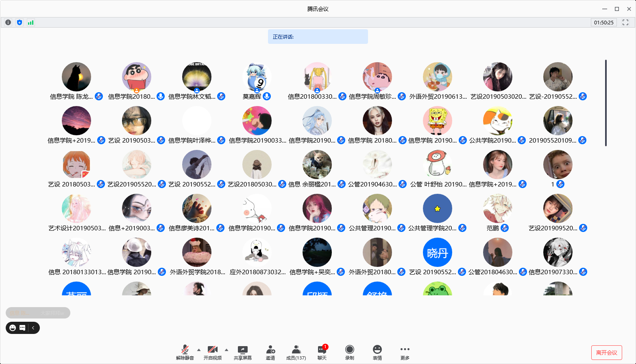Screen dimensions: 636x364
Task: Open the 更多 more options menu
Action: [x=405, y=352]
